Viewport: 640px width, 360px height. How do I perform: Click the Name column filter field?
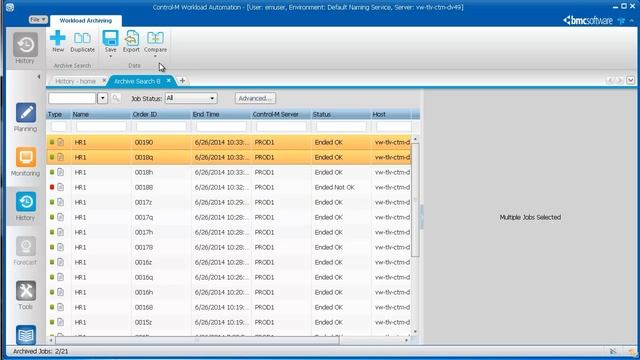tap(101, 127)
